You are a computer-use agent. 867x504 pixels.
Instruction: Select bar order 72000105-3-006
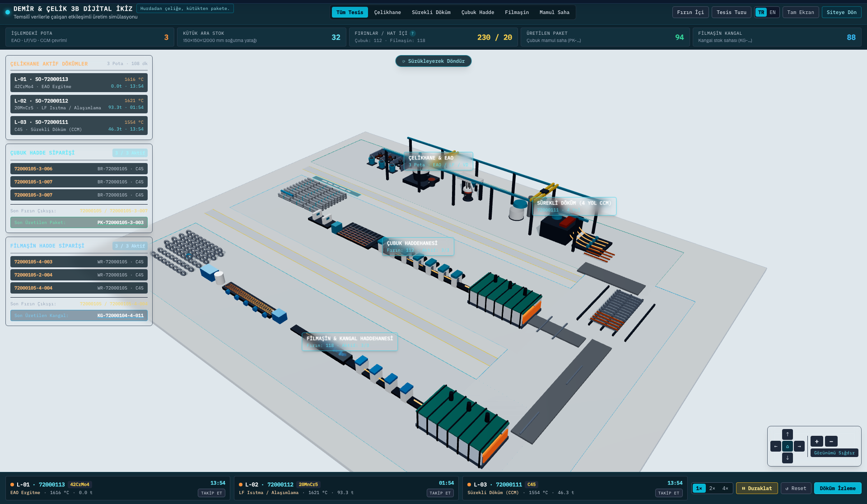pyautogui.click(x=79, y=169)
